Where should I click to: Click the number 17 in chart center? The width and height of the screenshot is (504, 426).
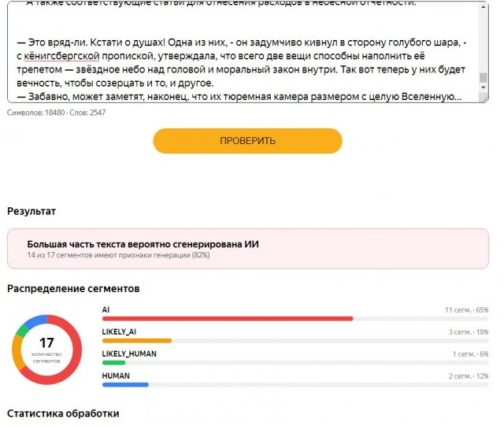pos(46,343)
